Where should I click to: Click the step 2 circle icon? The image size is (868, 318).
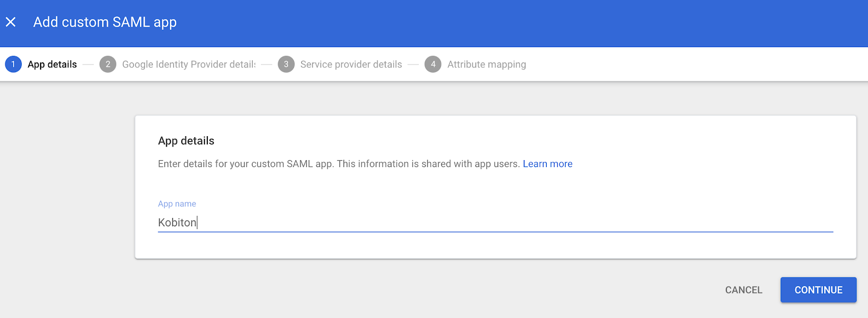pyautogui.click(x=108, y=64)
